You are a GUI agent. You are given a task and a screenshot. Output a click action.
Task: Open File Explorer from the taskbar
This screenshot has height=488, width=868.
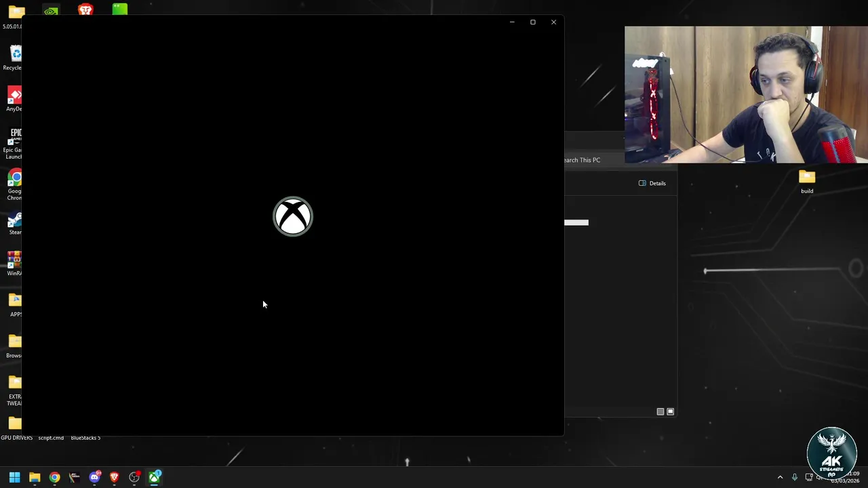click(35, 478)
